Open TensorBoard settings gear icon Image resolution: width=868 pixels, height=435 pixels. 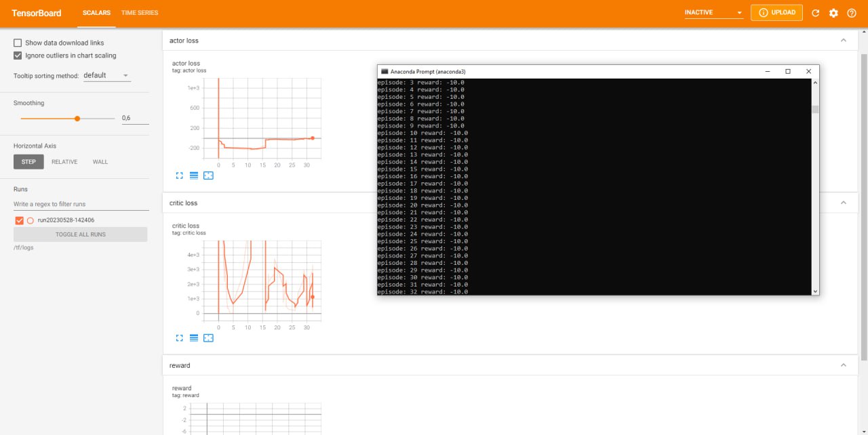(x=833, y=13)
